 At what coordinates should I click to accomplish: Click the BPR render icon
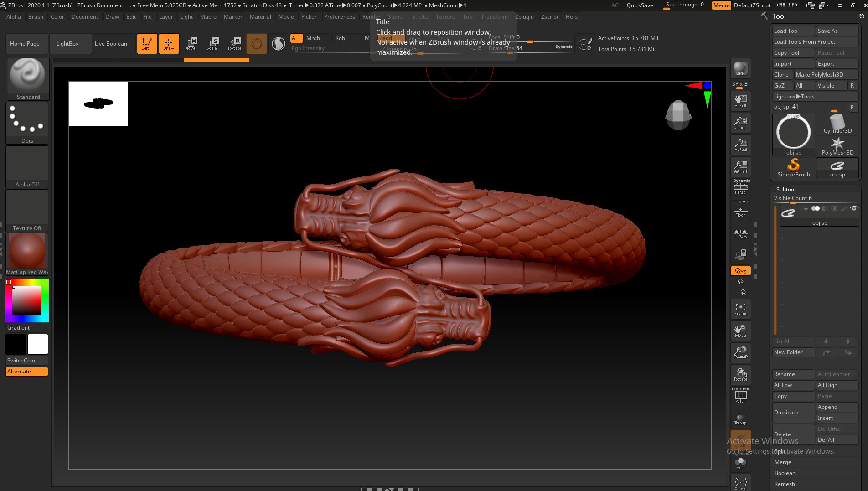point(740,68)
